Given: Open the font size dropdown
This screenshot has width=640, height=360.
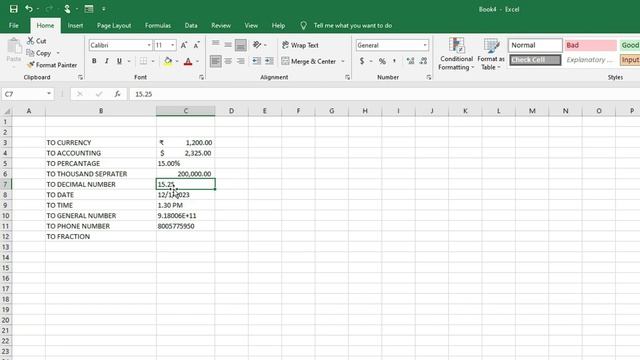Looking at the screenshot, I should click(x=173, y=45).
